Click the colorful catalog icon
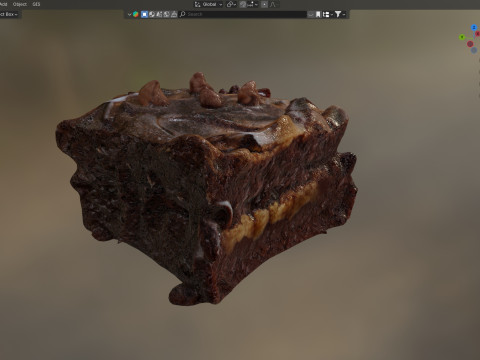 [136, 14]
